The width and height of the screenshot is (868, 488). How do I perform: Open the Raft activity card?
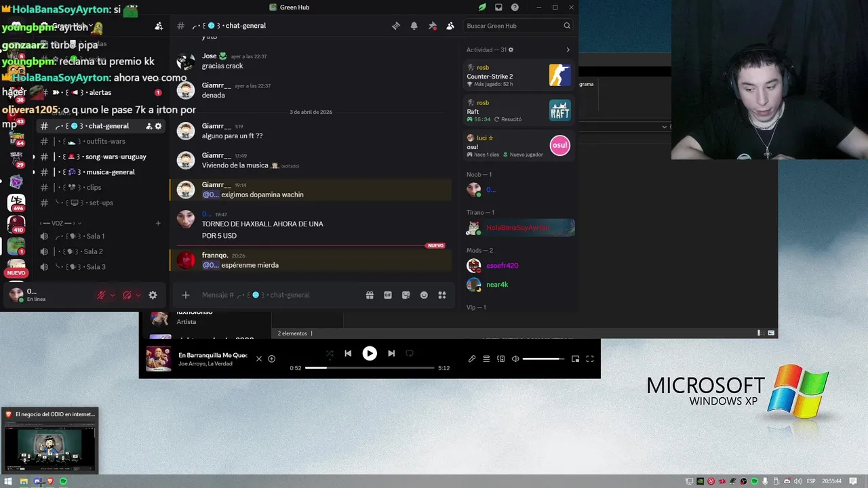coord(519,110)
